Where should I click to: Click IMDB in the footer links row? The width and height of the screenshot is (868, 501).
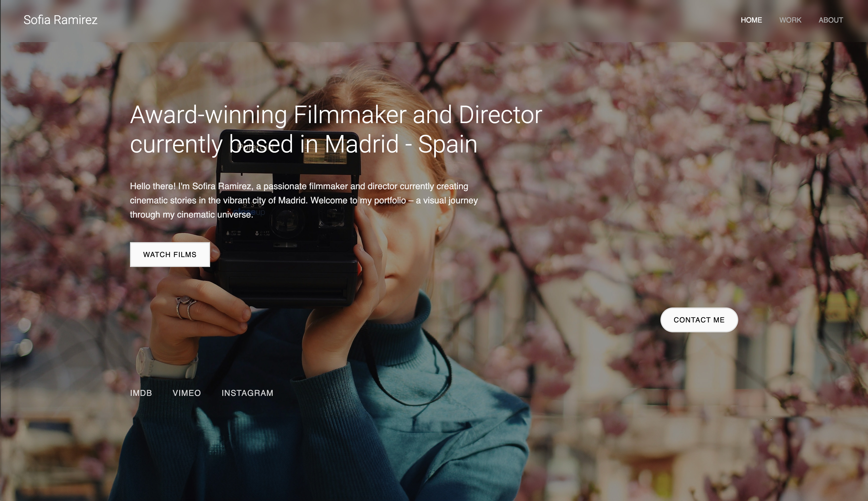(x=141, y=393)
